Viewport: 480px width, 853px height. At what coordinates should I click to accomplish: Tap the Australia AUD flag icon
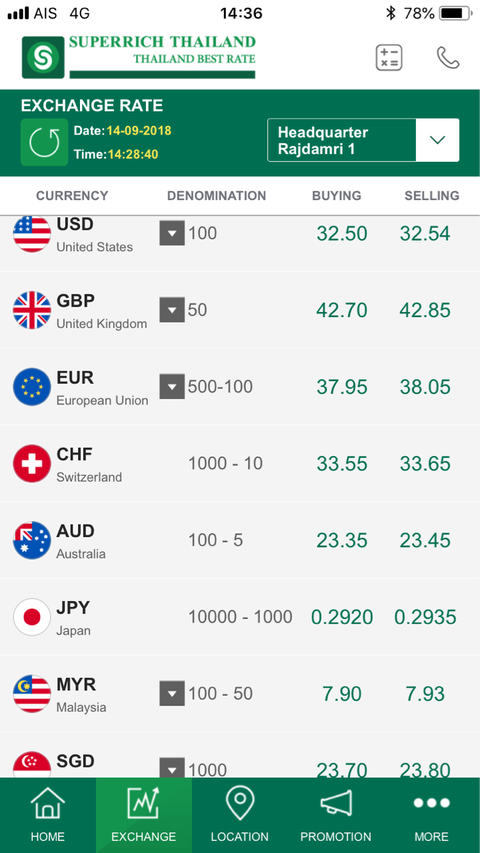click(x=32, y=540)
